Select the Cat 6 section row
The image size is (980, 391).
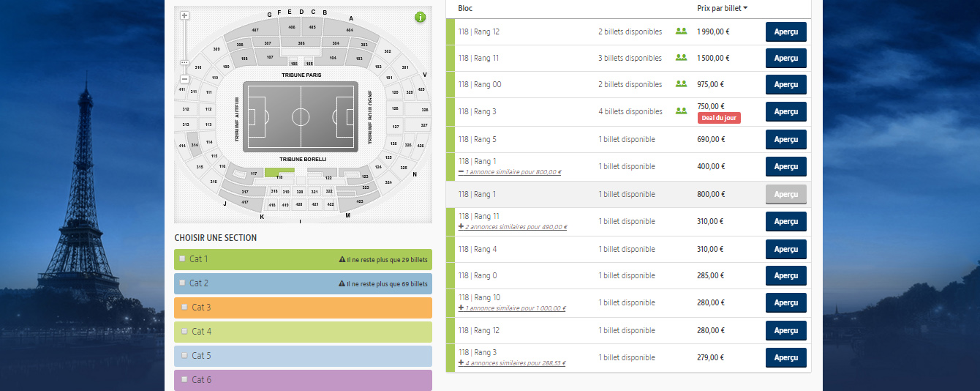point(303,380)
